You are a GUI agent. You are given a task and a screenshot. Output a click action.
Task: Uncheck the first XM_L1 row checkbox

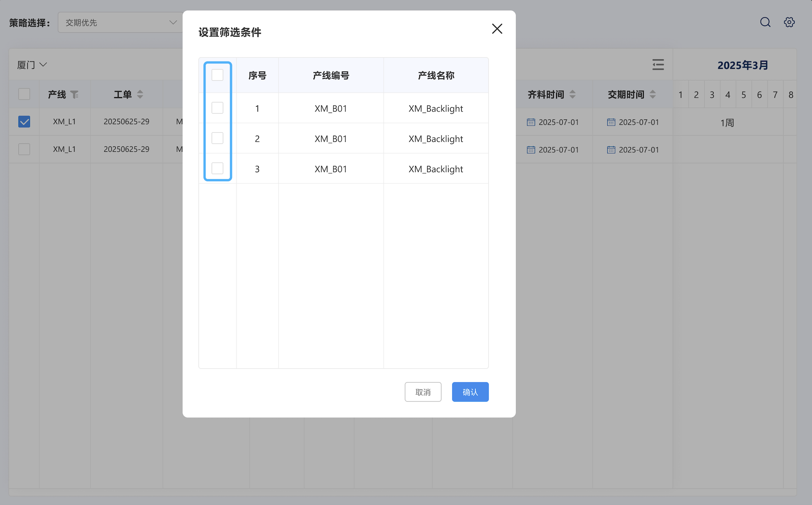(x=24, y=122)
